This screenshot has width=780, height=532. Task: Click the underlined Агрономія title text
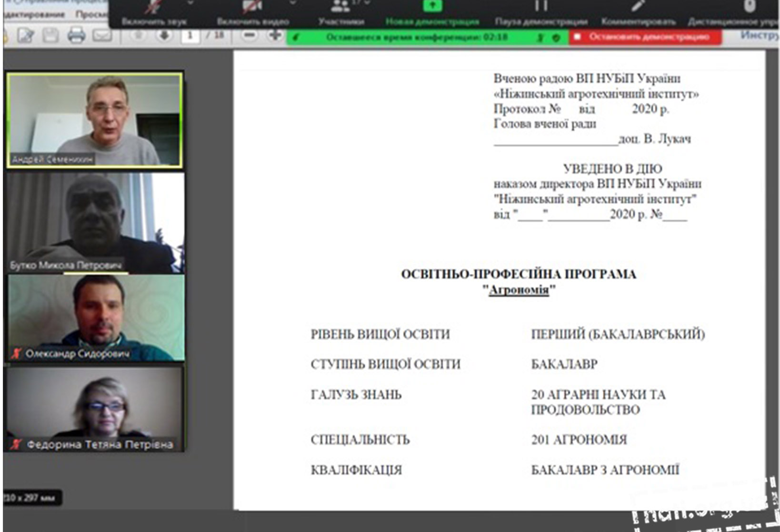pyautogui.click(x=519, y=290)
